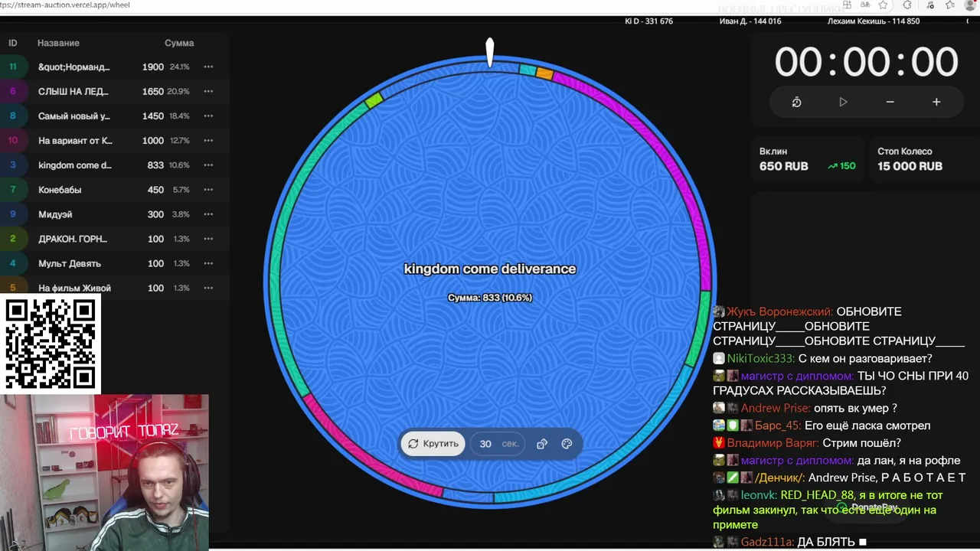Click donor Иван Д. - 144 016

click(x=750, y=21)
